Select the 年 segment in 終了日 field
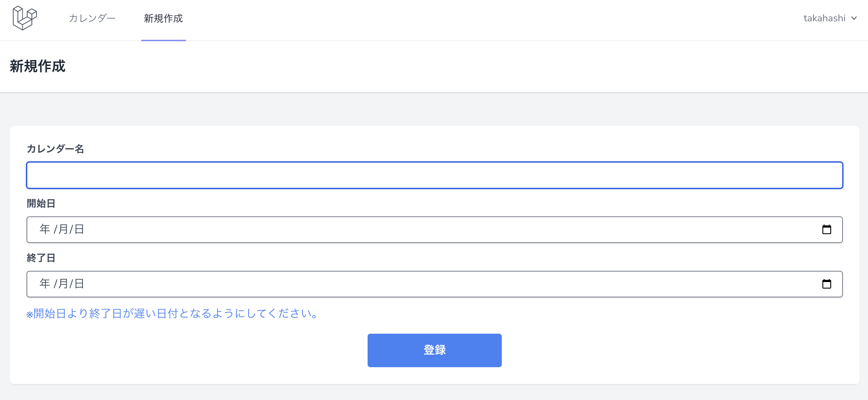 [45, 284]
